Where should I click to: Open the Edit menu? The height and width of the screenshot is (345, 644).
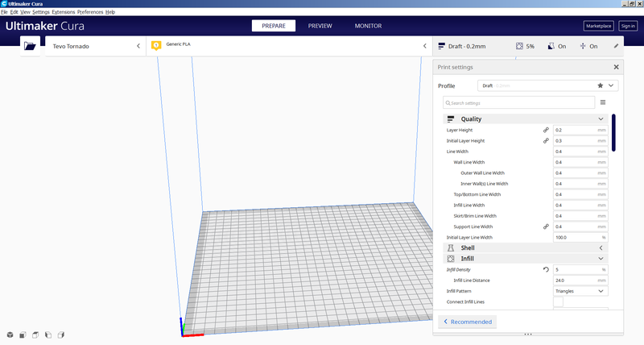[x=14, y=12]
